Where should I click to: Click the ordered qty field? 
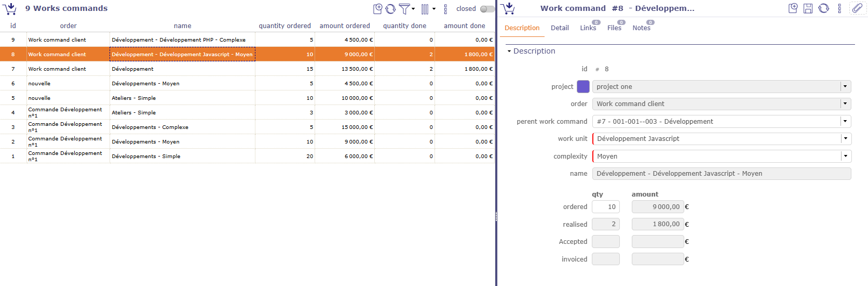coord(606,207)
